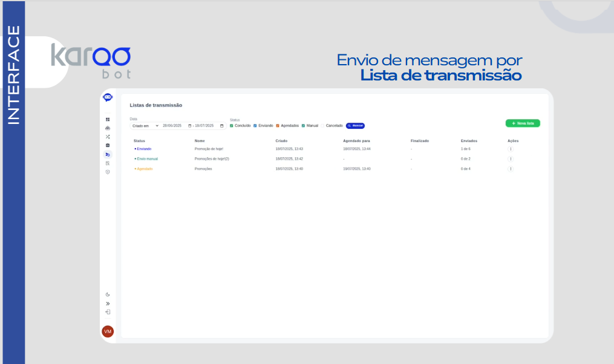Open actions menu for the Agendado 'Promoções' row
This screenshot has height=364, width=614.
511,169
